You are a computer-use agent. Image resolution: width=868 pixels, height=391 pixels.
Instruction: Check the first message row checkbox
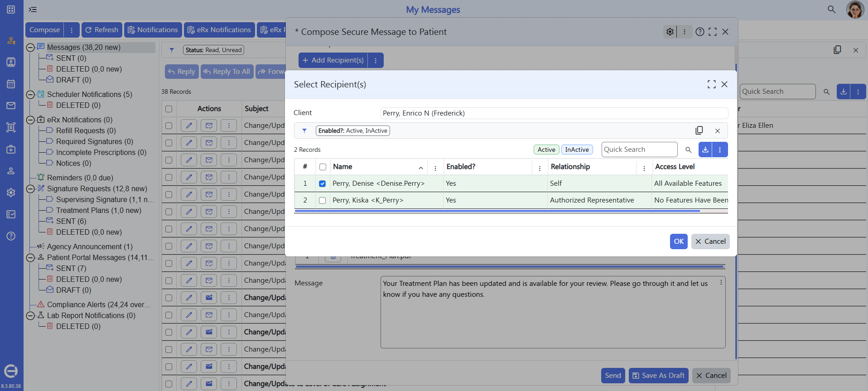(x=169, y=126)
